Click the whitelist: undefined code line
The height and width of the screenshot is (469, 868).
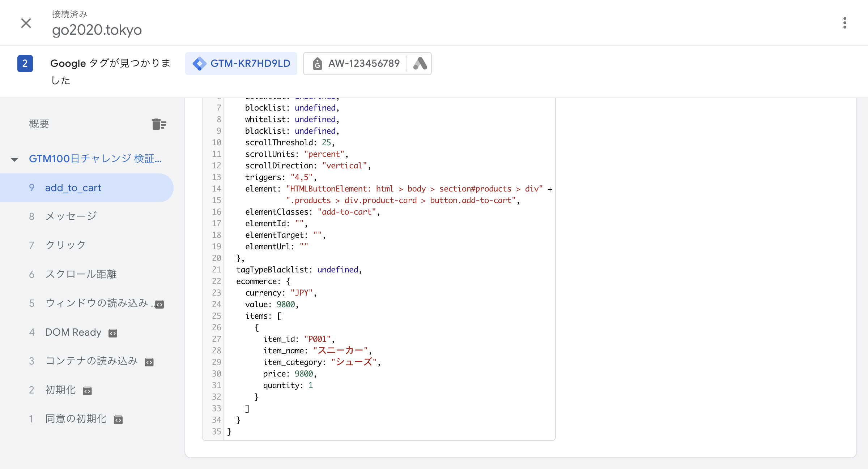click(x=292, y=119)
